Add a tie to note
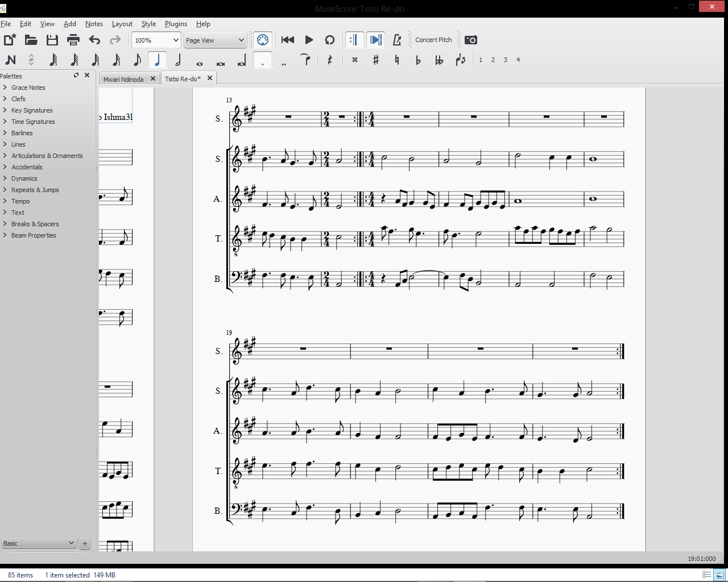 pos(306,60)
